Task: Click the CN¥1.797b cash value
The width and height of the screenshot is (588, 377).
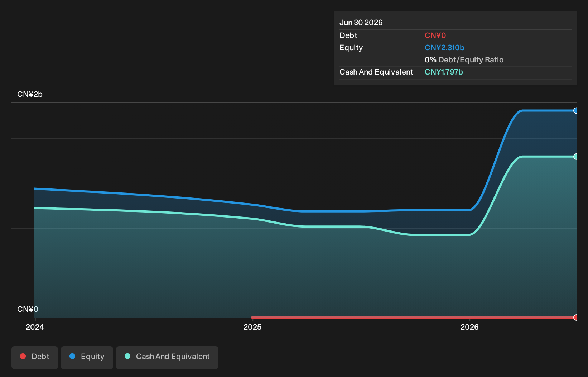Action: (x=444, y=72)
